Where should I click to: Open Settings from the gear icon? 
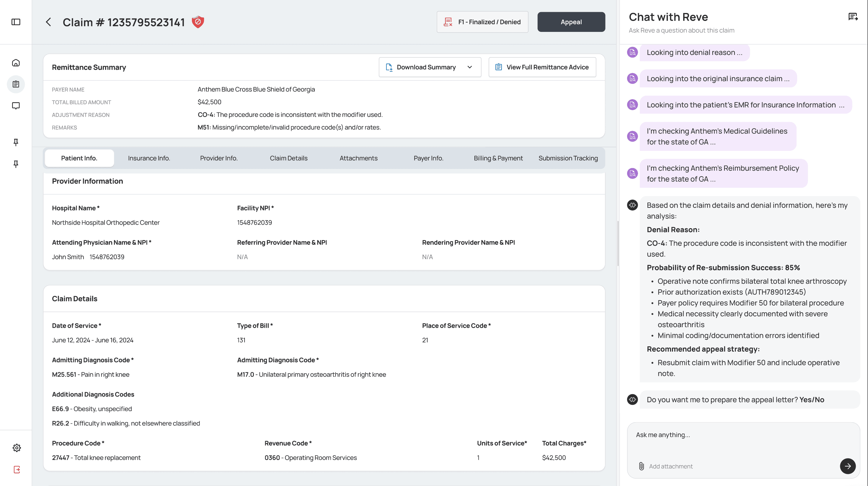tap(17, 448)
